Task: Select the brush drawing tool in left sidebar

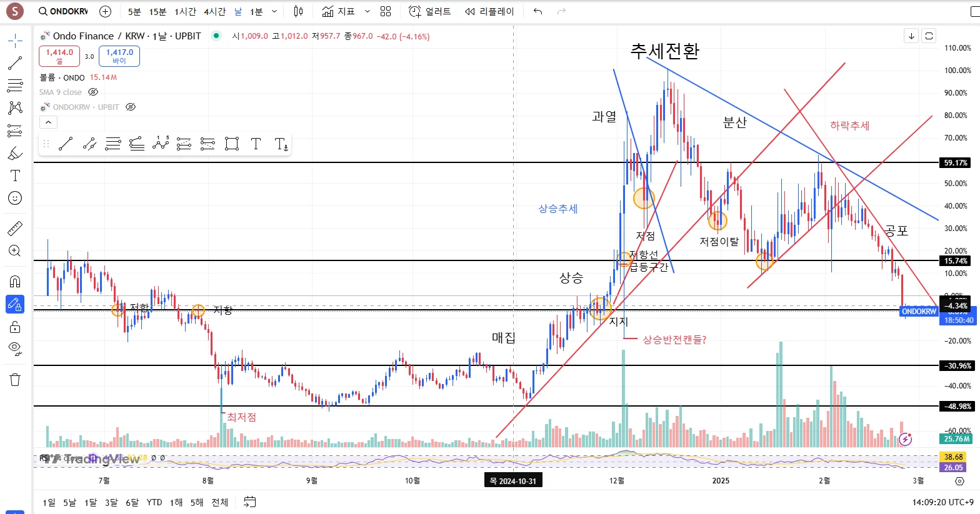Action: pos(15,153)
